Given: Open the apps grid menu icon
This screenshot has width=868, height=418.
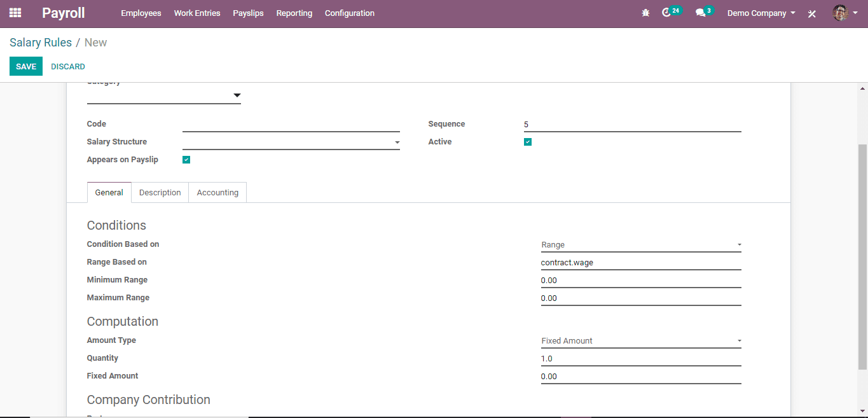Looking at the screenshot, I should pyautogui.click(x=15, y=13).
